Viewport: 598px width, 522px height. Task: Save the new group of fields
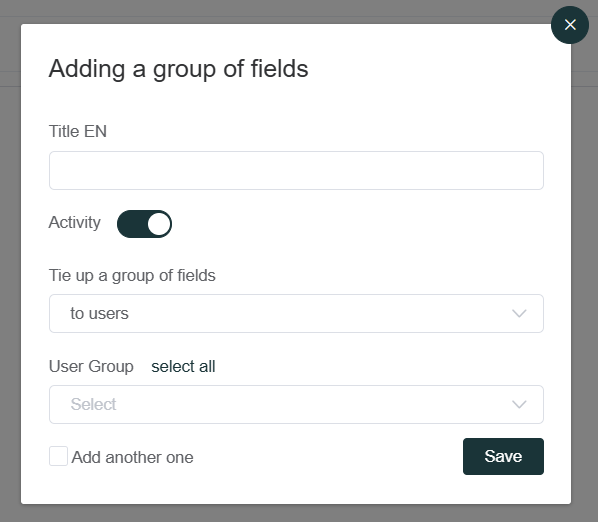click(x=503, y=456)
